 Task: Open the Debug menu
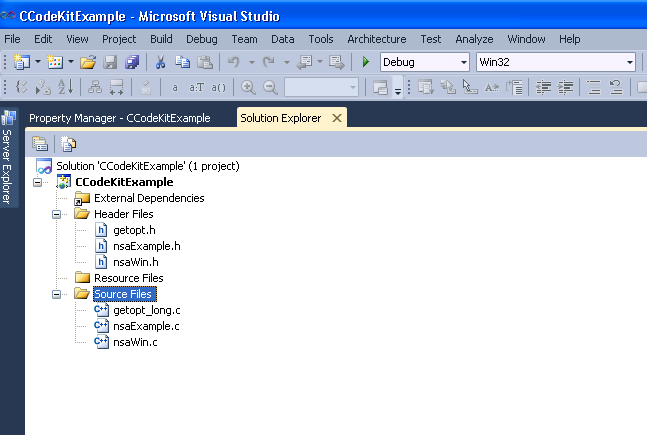201,39
